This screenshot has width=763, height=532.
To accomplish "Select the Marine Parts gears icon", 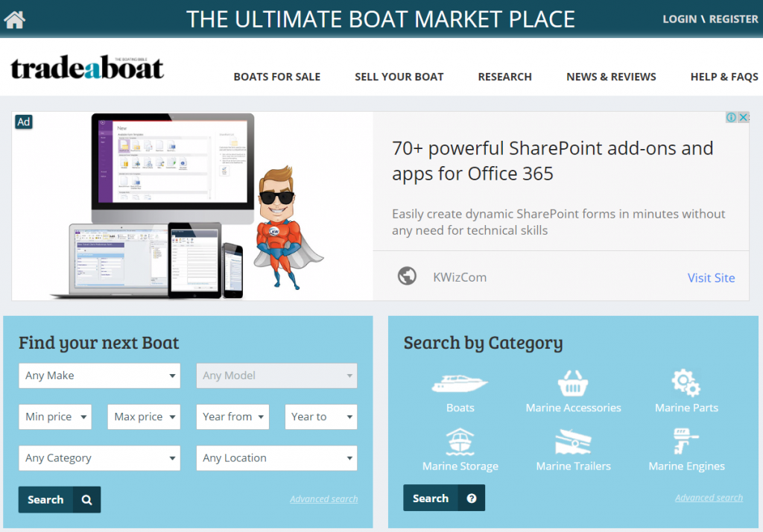I will click(686, 382).
